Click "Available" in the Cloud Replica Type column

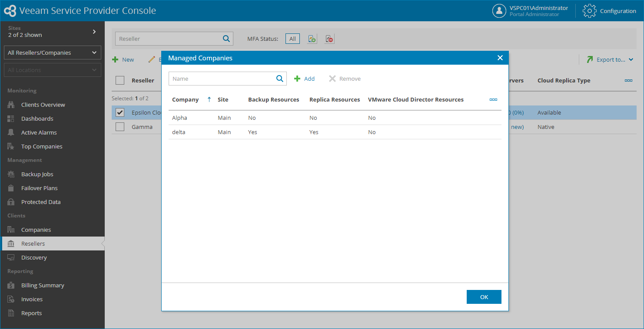click(x=549, y=112)
